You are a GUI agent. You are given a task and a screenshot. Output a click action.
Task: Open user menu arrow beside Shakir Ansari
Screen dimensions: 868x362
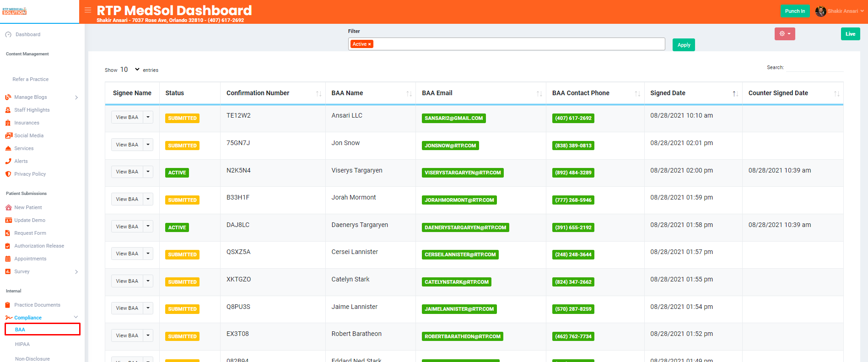[862, 11]
